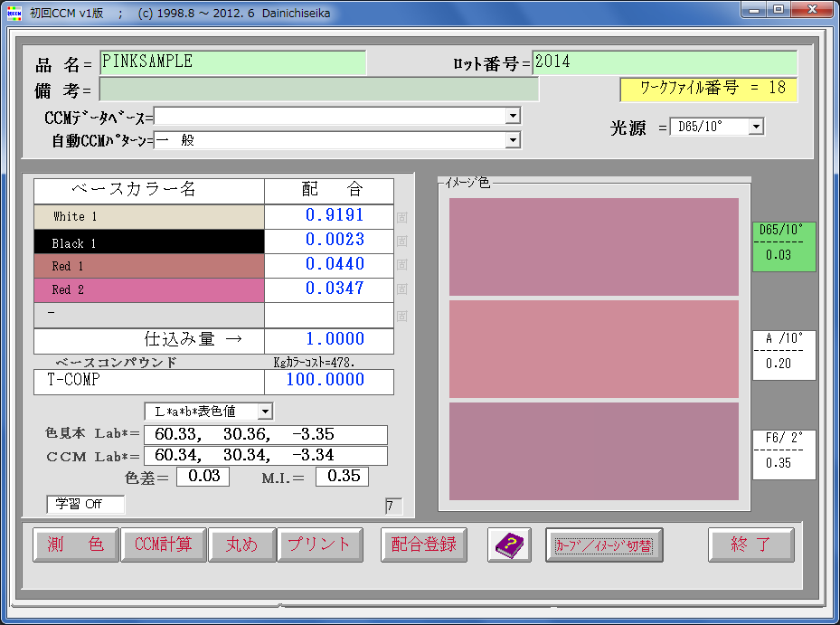Click the 測色 button

coord(76,545)
